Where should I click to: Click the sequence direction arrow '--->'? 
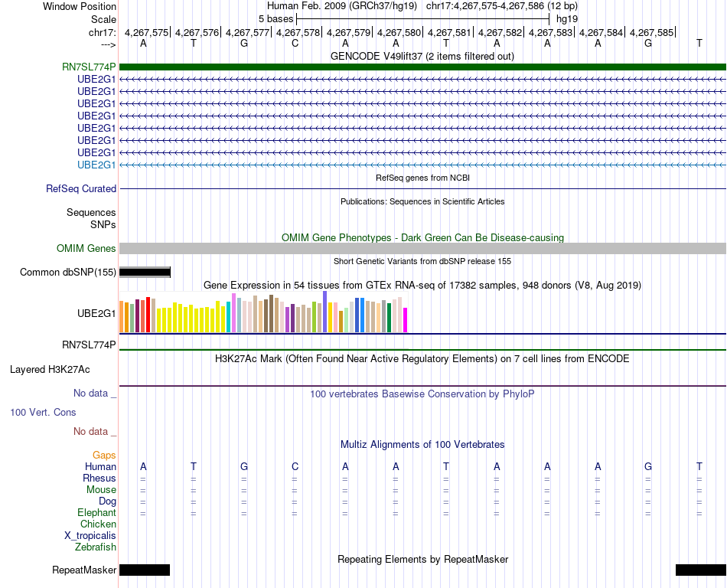[x=108, y=44]
